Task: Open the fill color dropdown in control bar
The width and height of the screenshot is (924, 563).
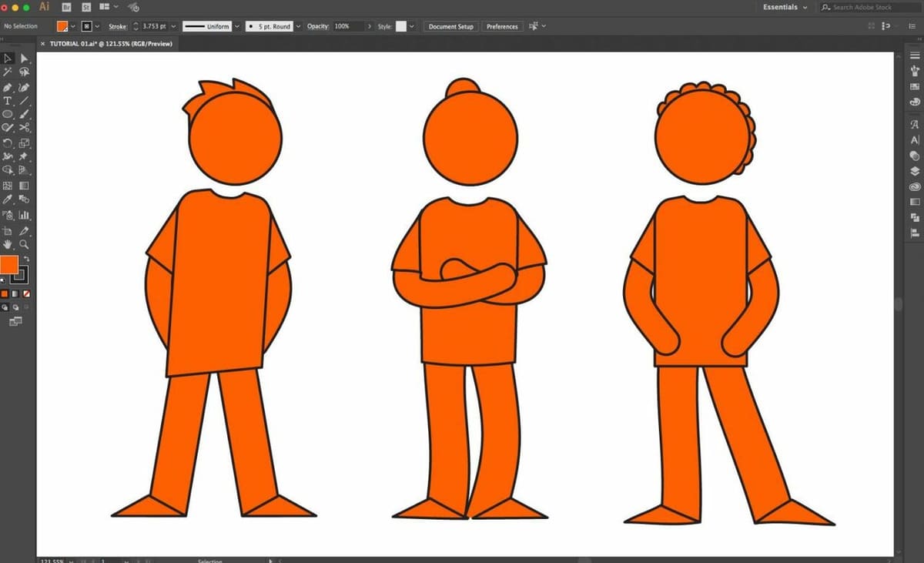Action: pos(73,26)
